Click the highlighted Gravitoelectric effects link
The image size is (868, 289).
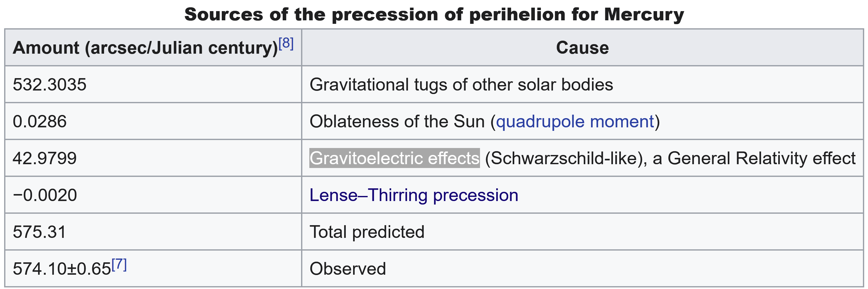coord(394,158)
